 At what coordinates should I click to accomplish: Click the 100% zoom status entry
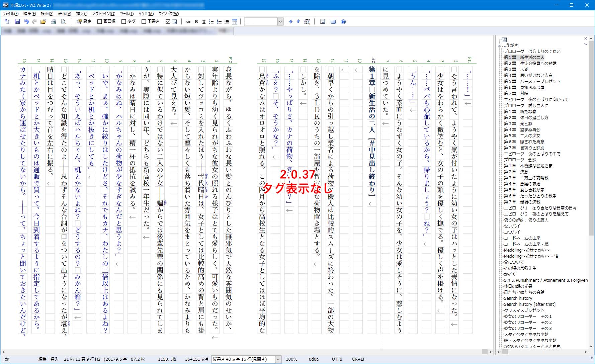[x=291, y=359]
